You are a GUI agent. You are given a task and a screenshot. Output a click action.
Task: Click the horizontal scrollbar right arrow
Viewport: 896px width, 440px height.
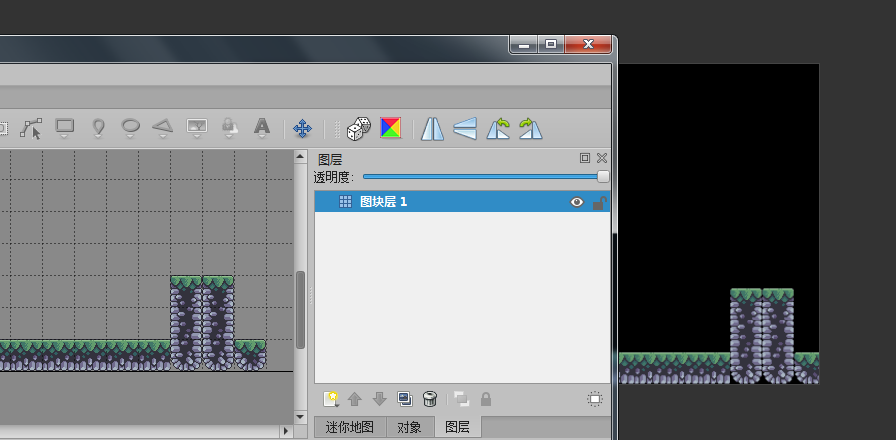(286, 431)
